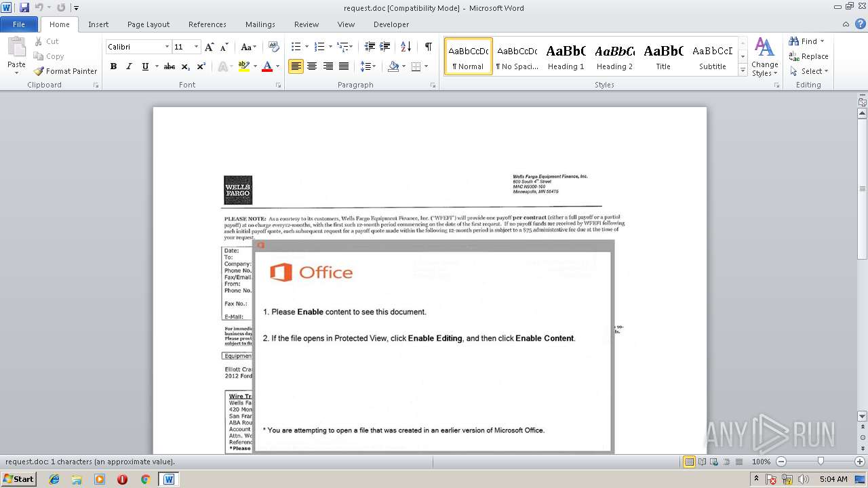Open the Change Styles menu
Image resolution: width=868 pixels, height=488 pixels.
coord(764,57)
